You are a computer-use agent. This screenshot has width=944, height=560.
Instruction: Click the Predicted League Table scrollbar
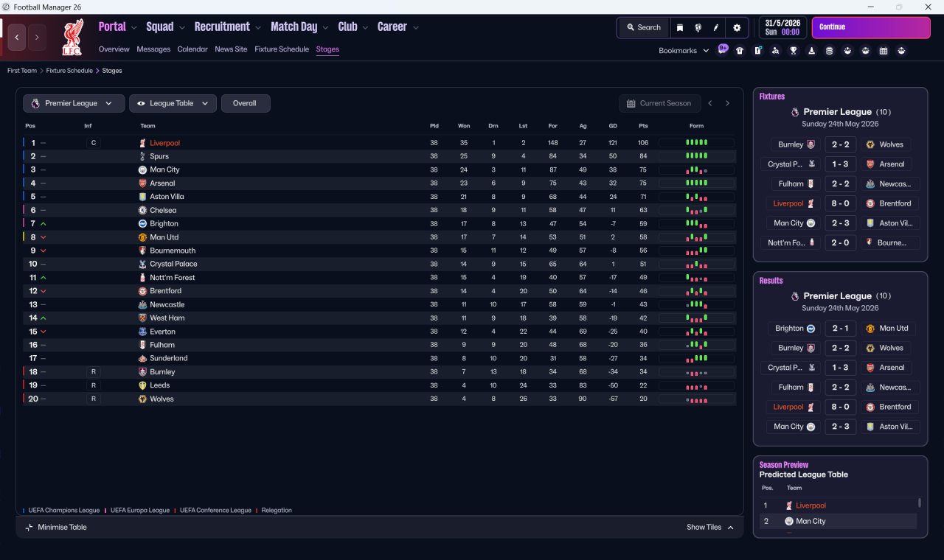[x=919, y=503]
